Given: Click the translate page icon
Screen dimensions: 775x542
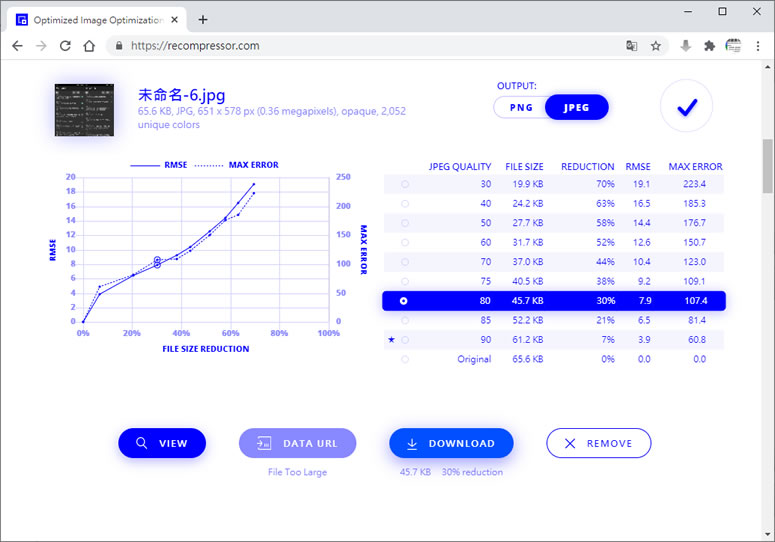Looking at the screenshot, I should (x=632, y=46).
